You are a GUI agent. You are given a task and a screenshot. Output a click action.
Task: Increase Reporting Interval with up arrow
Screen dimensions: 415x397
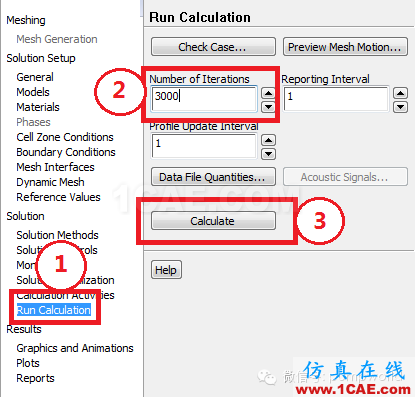pyautogui.click(x=400, y=93)
